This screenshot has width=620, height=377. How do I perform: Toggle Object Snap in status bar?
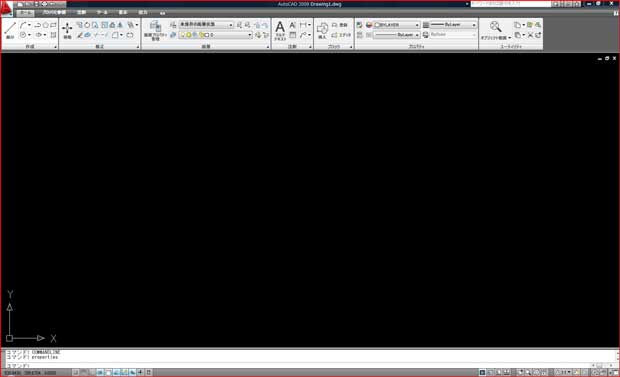point(108,372)
